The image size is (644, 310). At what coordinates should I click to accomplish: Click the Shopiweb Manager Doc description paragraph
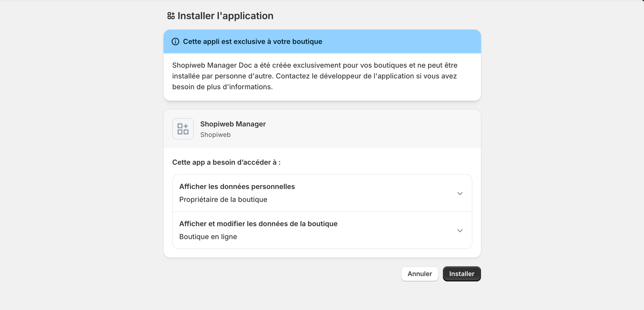pyautogui.click(x=315, y=76)
